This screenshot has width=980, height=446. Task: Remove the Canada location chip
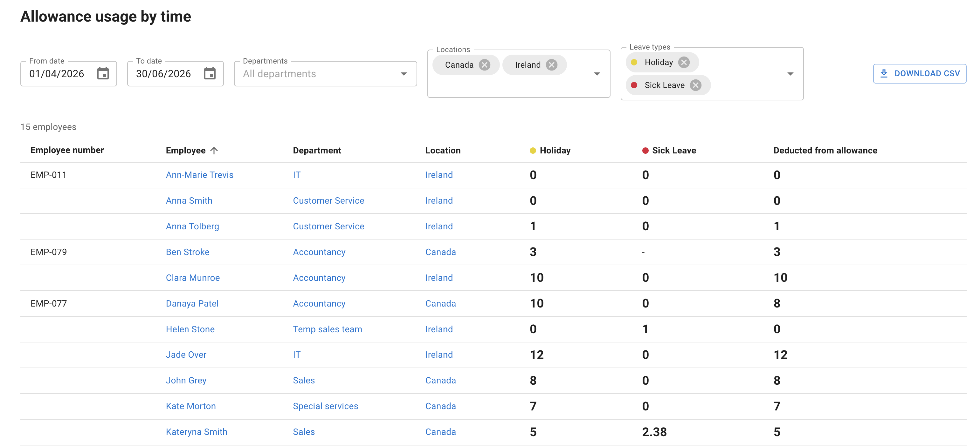pos(484,65)
